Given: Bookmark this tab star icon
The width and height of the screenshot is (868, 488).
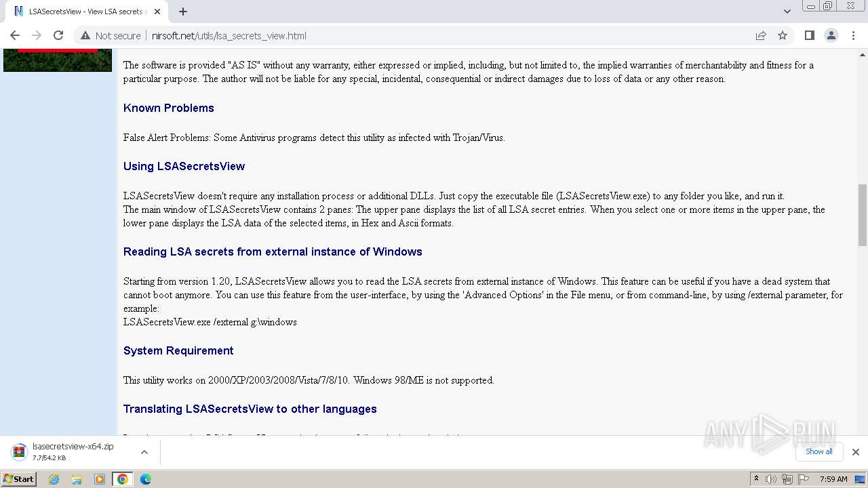Looking at the screenshot, I should pos(783,36).
